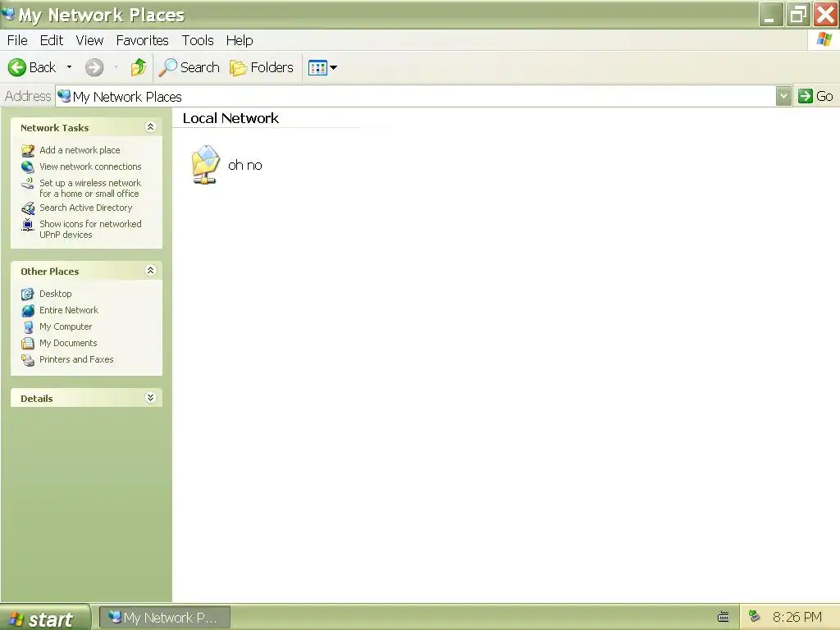Click the address bar field
The width and height of the screenshot is (840, 630).
[x=416, y=97]
